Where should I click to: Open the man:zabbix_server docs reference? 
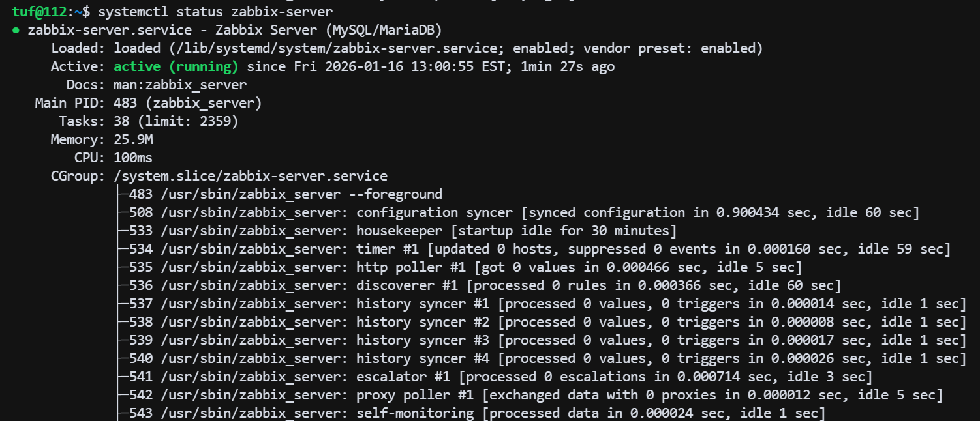pos(180,85)
